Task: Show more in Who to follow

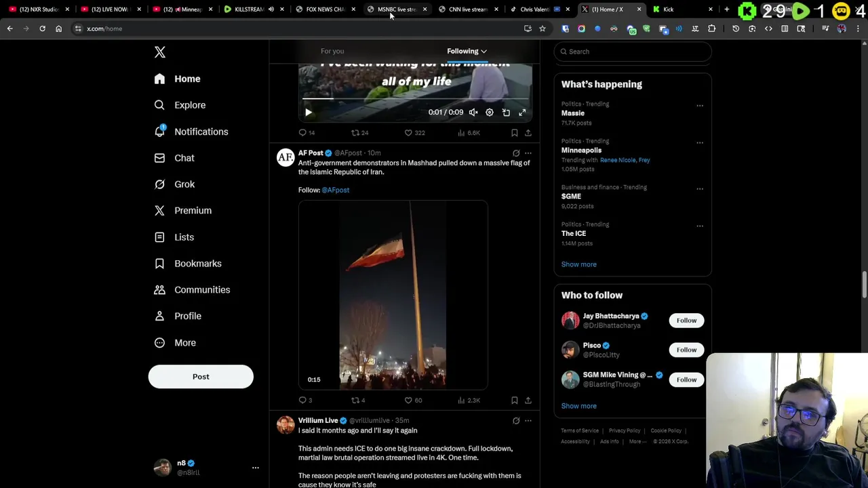Action: (x=578, y=406)
